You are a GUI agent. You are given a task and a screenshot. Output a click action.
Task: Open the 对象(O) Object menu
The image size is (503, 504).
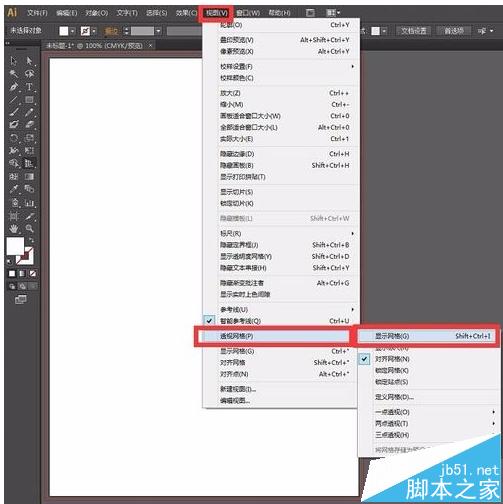pos(96,13)
